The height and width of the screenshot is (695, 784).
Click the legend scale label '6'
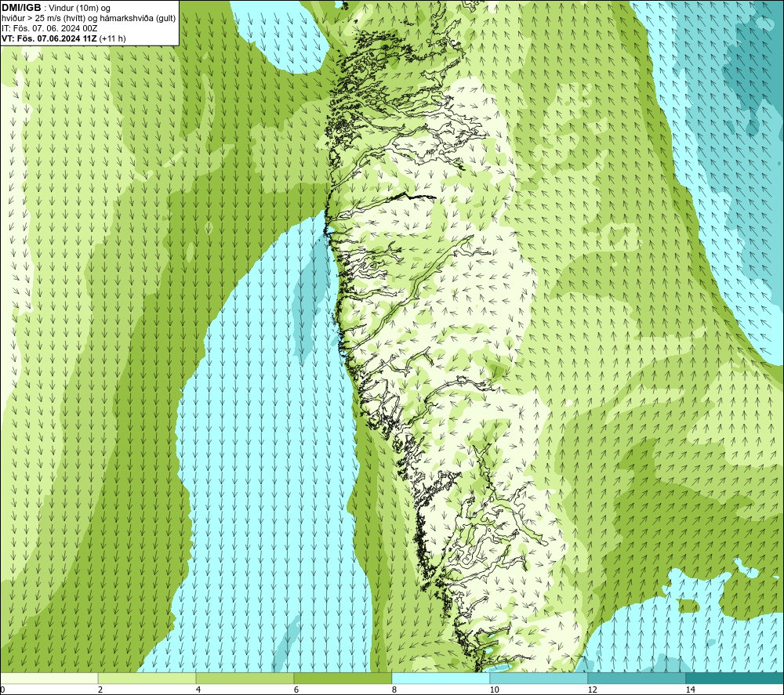tap(296, 690)
